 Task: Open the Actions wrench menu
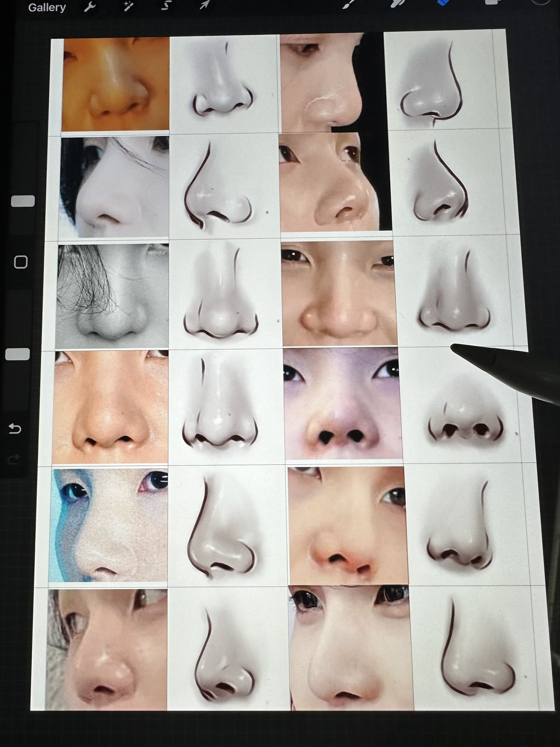pos(89,7)
